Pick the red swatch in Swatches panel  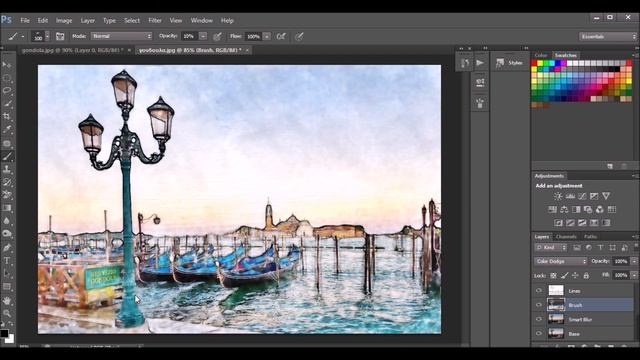pyautogui.click(x=534, y=63)
